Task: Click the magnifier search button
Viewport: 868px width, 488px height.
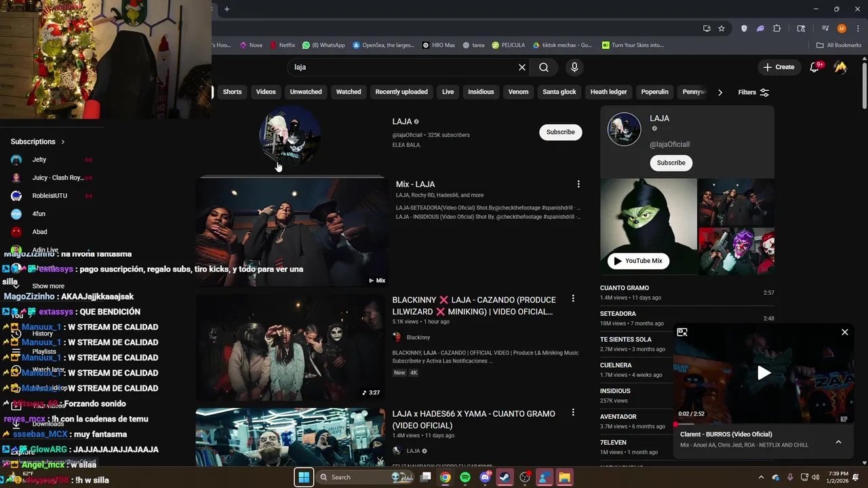Action: [x=544, y=67]
